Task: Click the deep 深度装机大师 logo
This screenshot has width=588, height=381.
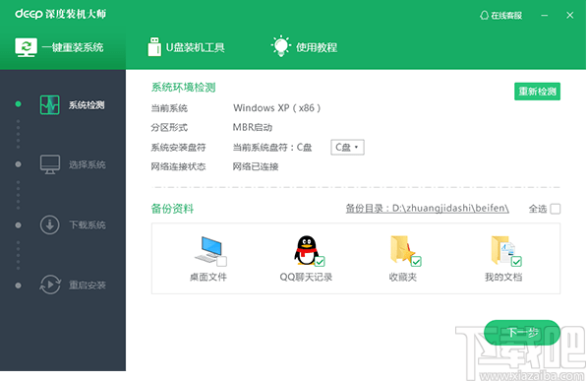Action: (x=60, y=14)
